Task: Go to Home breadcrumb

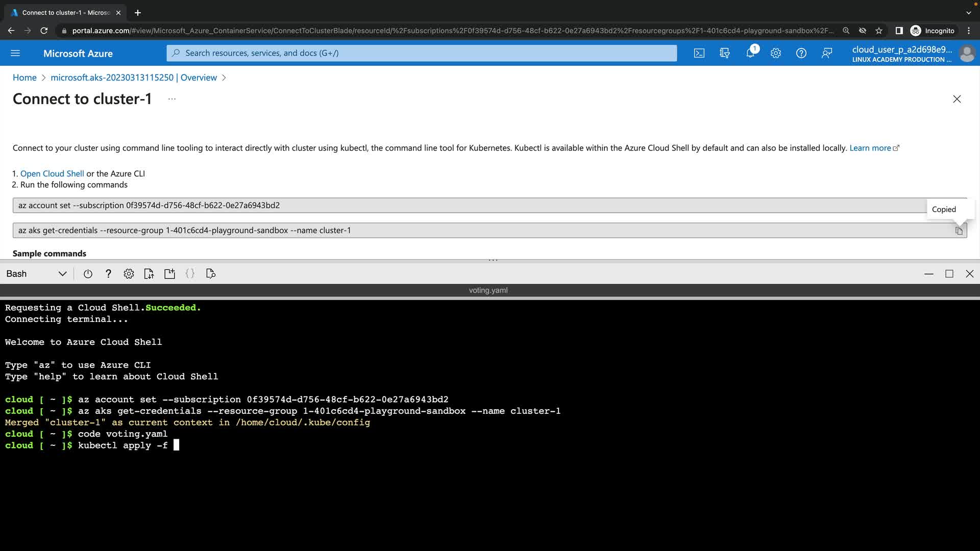Action: tap(24, 78)
